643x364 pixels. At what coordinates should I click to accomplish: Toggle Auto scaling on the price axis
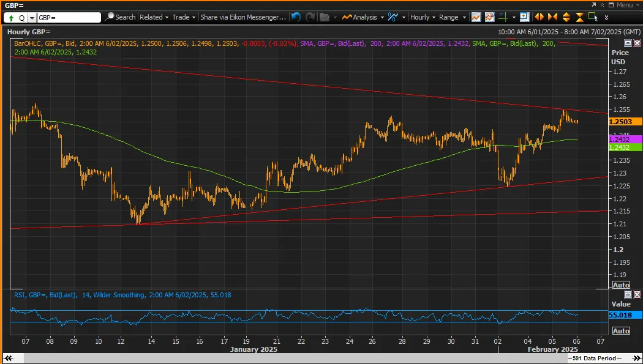[621, 285]
